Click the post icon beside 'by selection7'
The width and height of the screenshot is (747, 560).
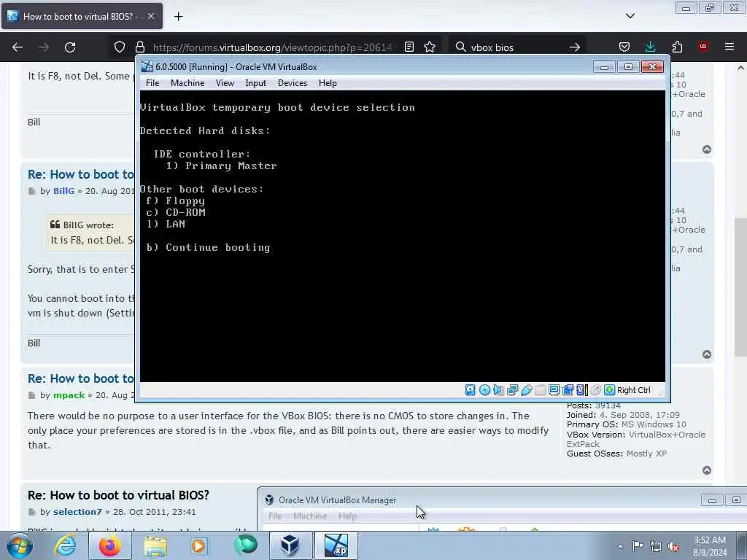(x=32, y=512)
